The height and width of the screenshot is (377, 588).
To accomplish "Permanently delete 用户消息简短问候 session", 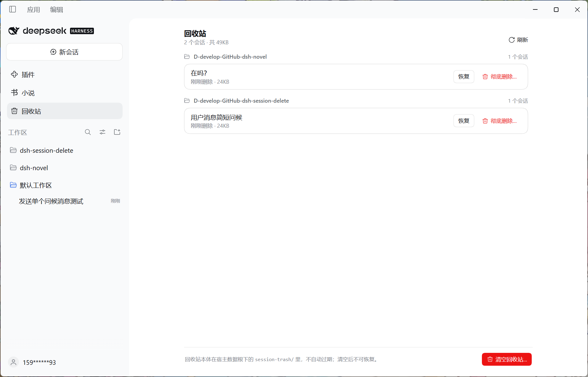I will (500, 121).
